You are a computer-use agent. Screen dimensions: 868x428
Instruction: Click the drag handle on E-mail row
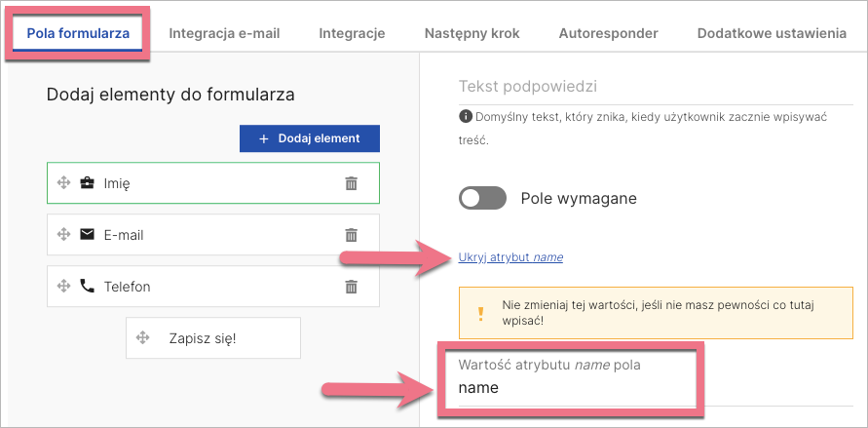(x=64, y=234)
